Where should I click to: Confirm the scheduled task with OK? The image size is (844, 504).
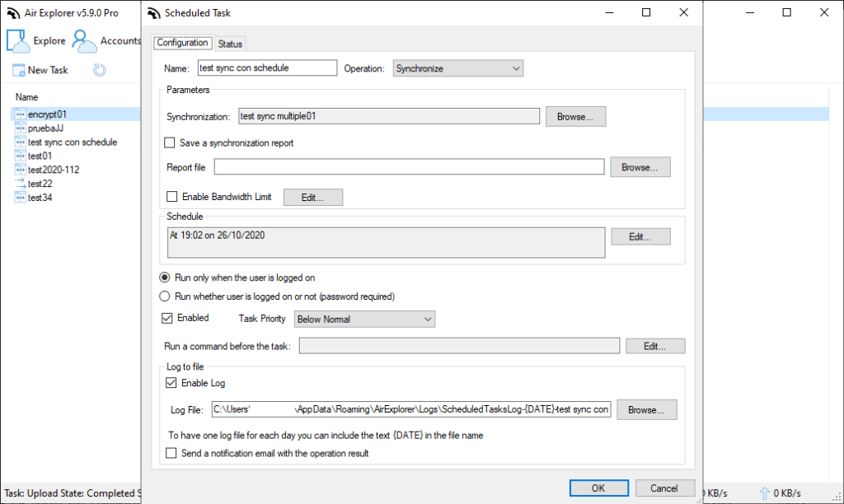[x=598, y=488]
